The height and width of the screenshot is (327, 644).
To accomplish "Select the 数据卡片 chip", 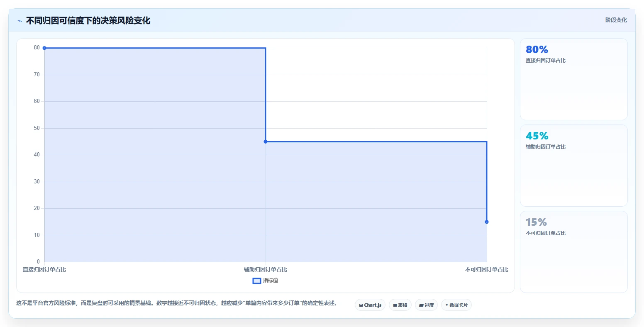I will point(456,305).
